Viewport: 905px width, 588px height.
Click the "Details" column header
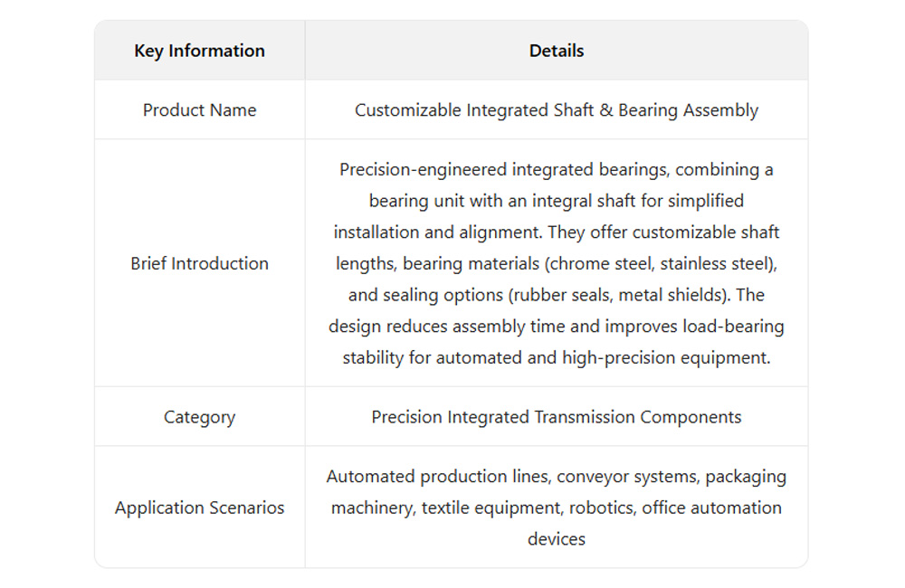pos(556,51)
